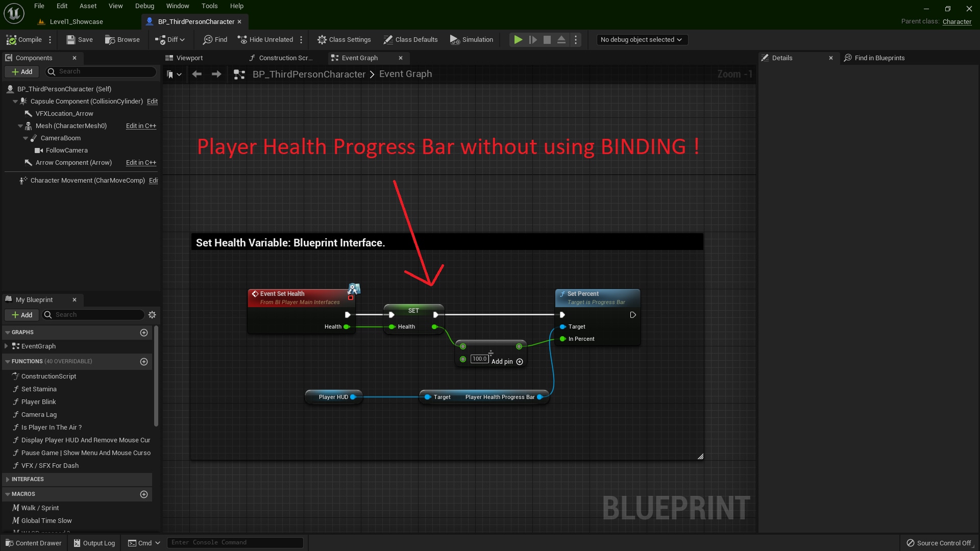Click the Character parent class link
The image size is (980, 551).
[x=957, y=21]
